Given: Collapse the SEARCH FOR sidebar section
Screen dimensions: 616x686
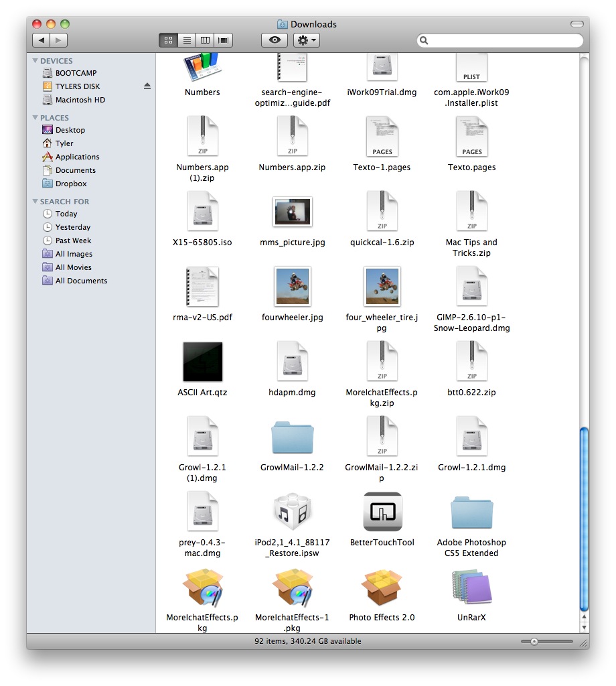Looking at the screenshot, I should (x=35, y=201).
